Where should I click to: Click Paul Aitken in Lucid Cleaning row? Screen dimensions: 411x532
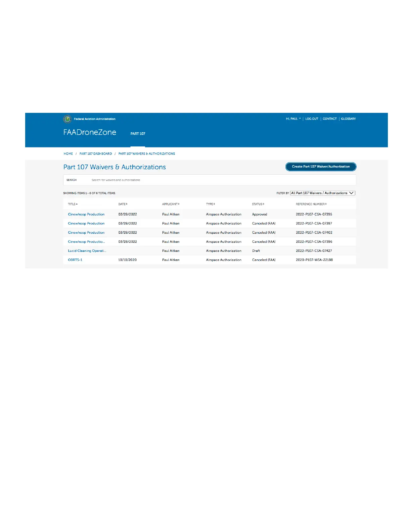click(171, 251)
